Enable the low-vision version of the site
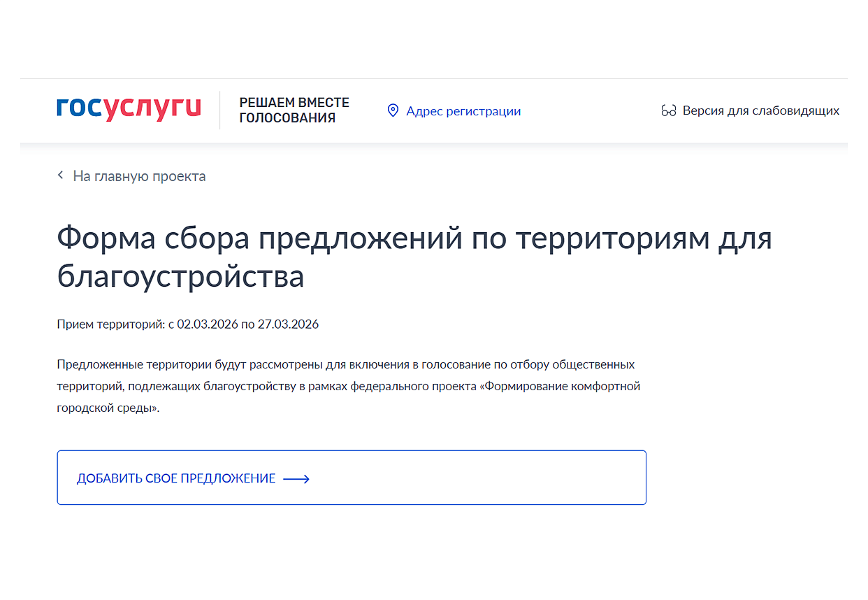The image size is (868, 600). (x=761, y=110)
